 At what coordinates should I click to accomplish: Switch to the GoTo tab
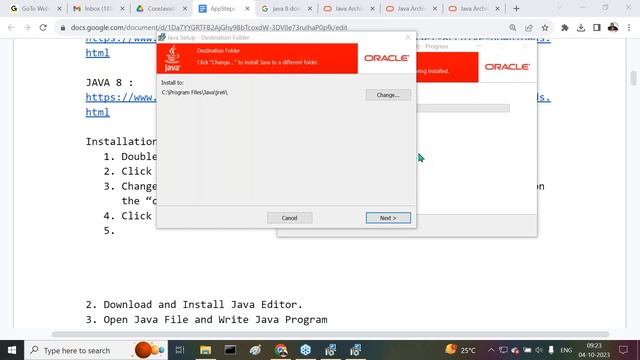pos(35,9)
